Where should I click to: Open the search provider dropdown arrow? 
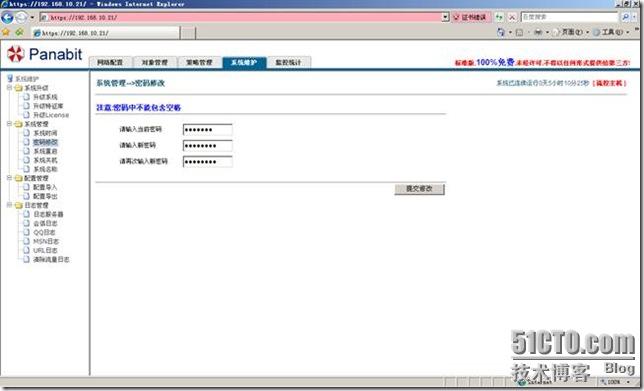(x=634, y=17)
